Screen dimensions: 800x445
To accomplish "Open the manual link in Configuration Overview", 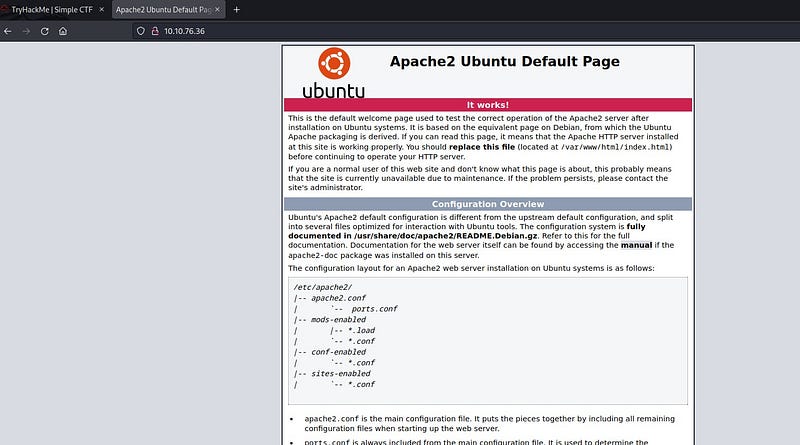I will pos(635,244).
